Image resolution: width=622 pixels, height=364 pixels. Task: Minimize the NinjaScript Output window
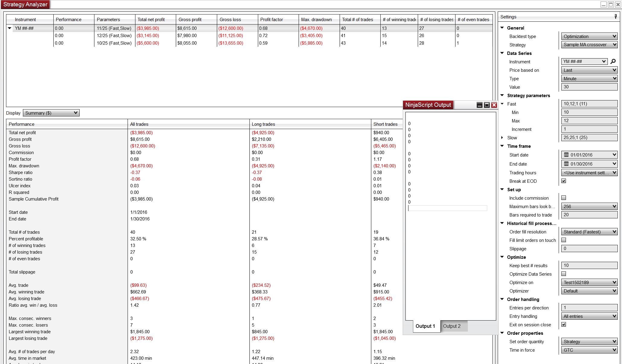pyautogui.click(x=479, y=105)
